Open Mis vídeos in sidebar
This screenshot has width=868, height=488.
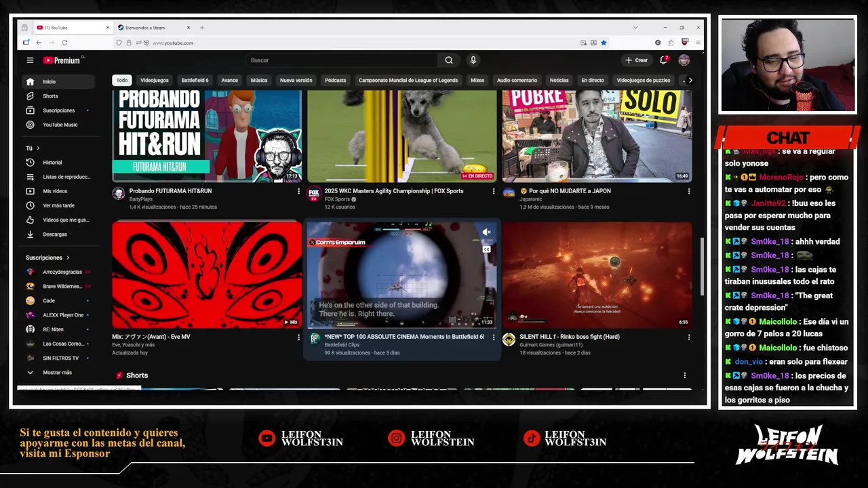57,191
